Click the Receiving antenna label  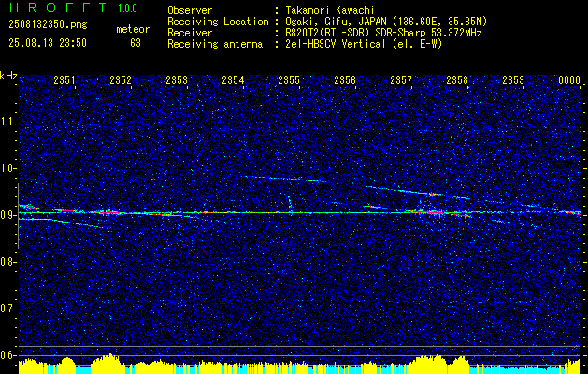pos(215,44)
